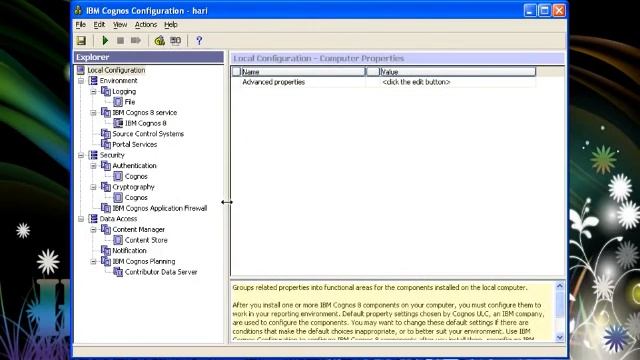Click the title bar application icon
The image size is (640, 360).
coord(78,11)
